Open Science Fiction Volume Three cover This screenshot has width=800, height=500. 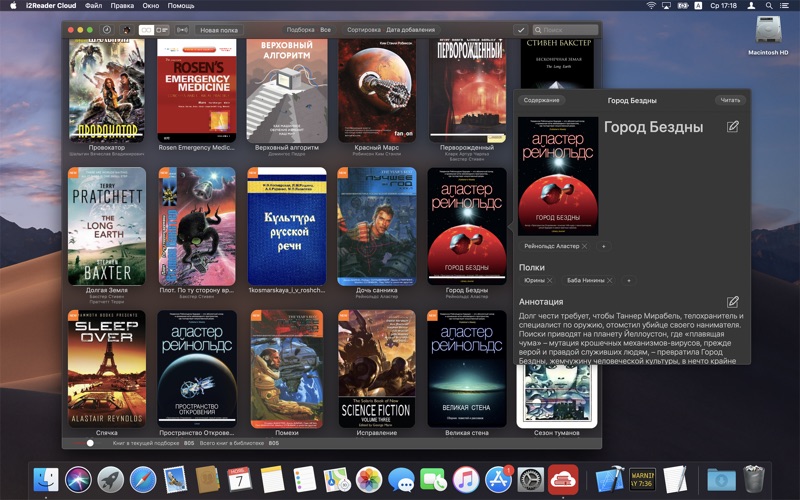(x=377, y=369)
